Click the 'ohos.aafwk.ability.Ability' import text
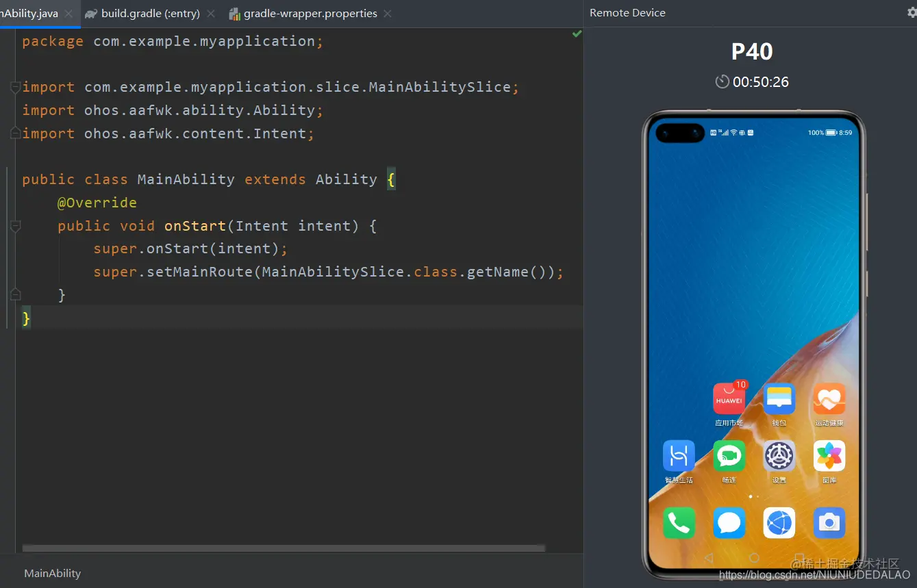917x588 pixels. 199,110
